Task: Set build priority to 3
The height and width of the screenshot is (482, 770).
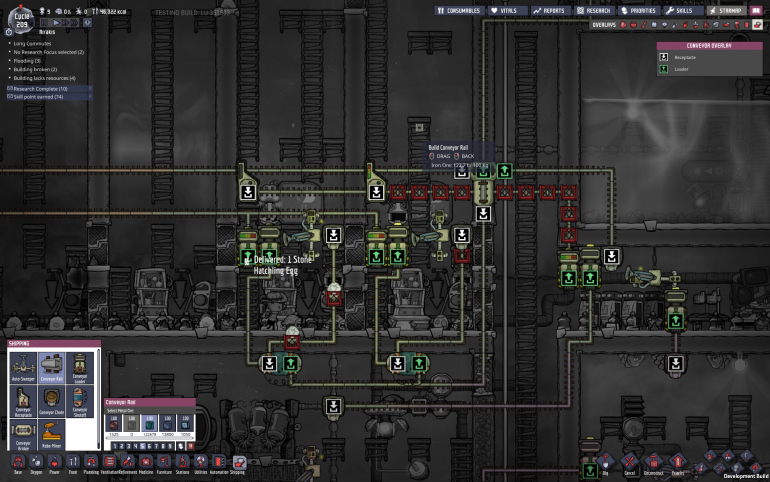Action: (x=129, y=446)
